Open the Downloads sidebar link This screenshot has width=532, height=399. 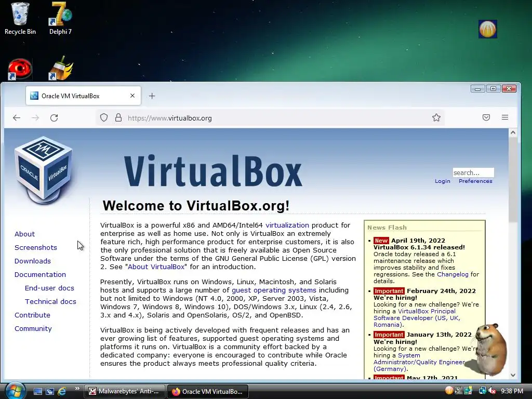pyautogui.click(x=33, y=261)
